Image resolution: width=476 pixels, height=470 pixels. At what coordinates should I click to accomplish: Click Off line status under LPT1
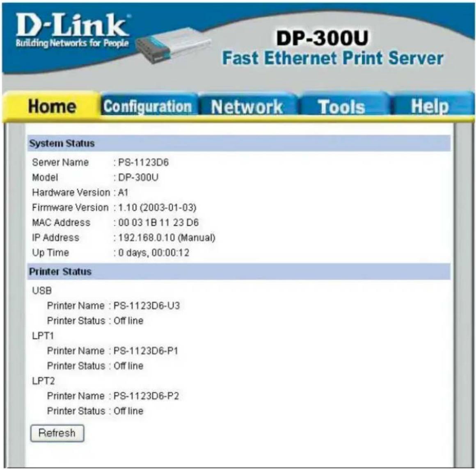128,366
